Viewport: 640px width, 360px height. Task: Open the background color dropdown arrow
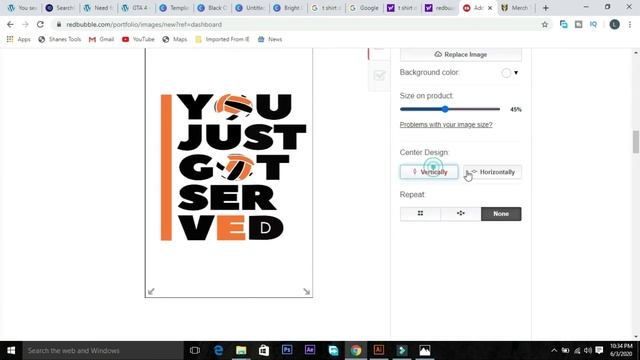516,73
